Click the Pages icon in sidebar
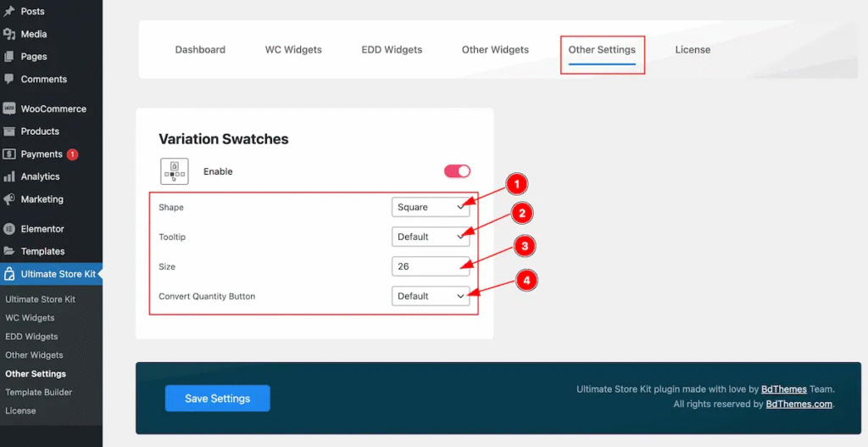Screen dimensions: 868x447 [8, 57]
